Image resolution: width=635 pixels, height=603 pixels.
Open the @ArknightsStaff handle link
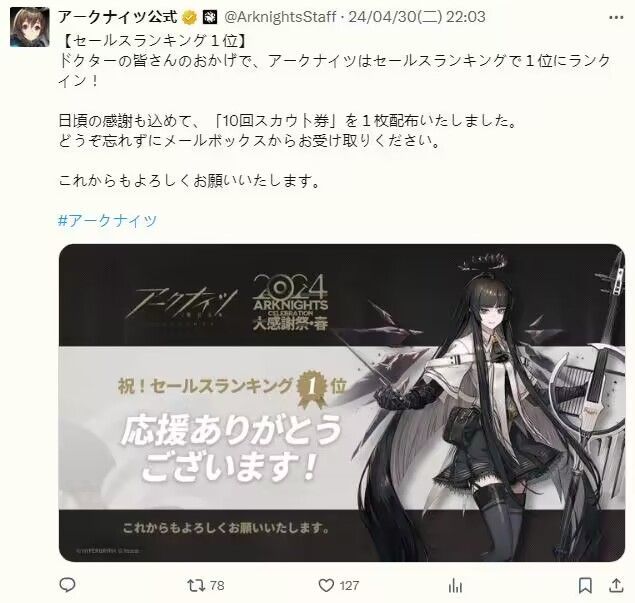pos(280,17)
